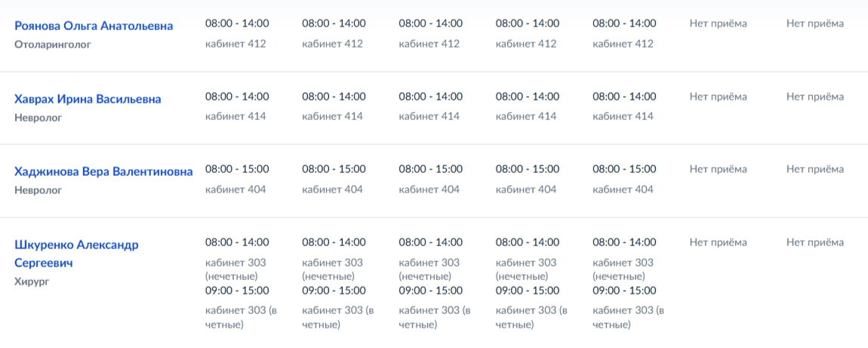Open Хаджинова Вера Валентиновна doctor link
Screen dimensions: 868x348
pyautogui.click(x=103, y=172)
